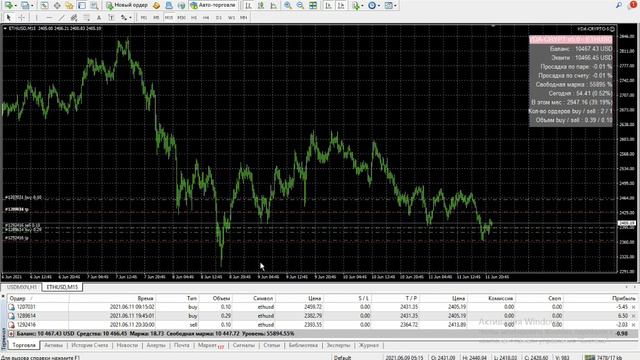Toggle the Navigator star-folder icon

(x=69, y=5)
